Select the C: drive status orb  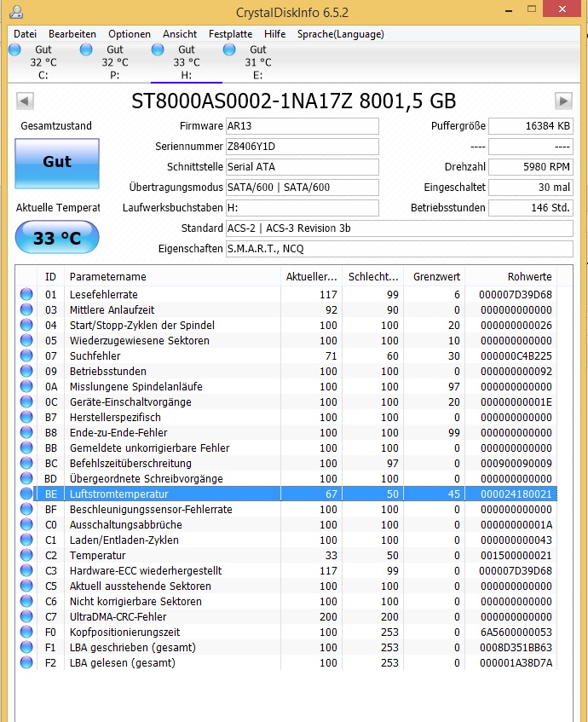14,49
